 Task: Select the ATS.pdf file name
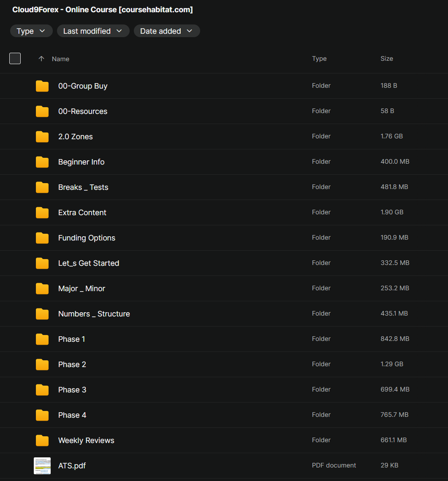point(72,466)
